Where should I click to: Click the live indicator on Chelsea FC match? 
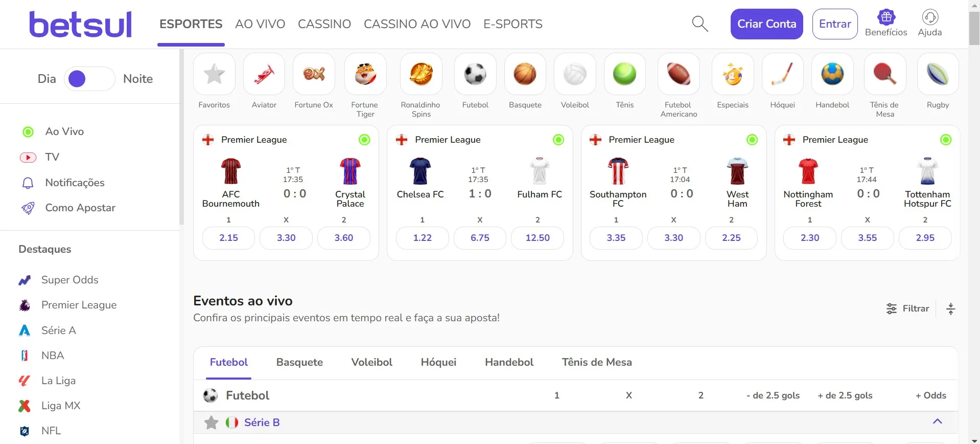[x=558, y=139]
